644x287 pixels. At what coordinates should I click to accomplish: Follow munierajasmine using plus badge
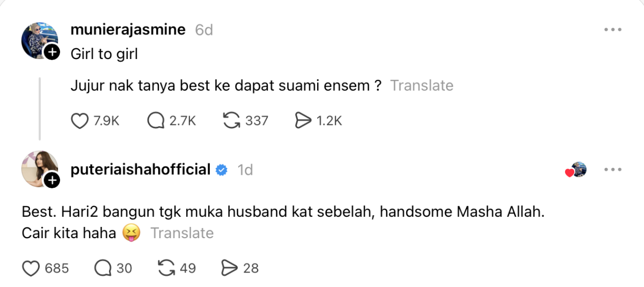[52, 52]
